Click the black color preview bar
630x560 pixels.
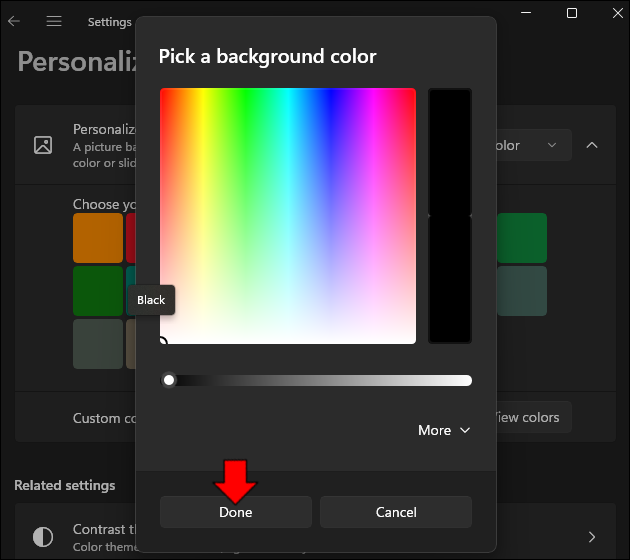tap(449, 216)
